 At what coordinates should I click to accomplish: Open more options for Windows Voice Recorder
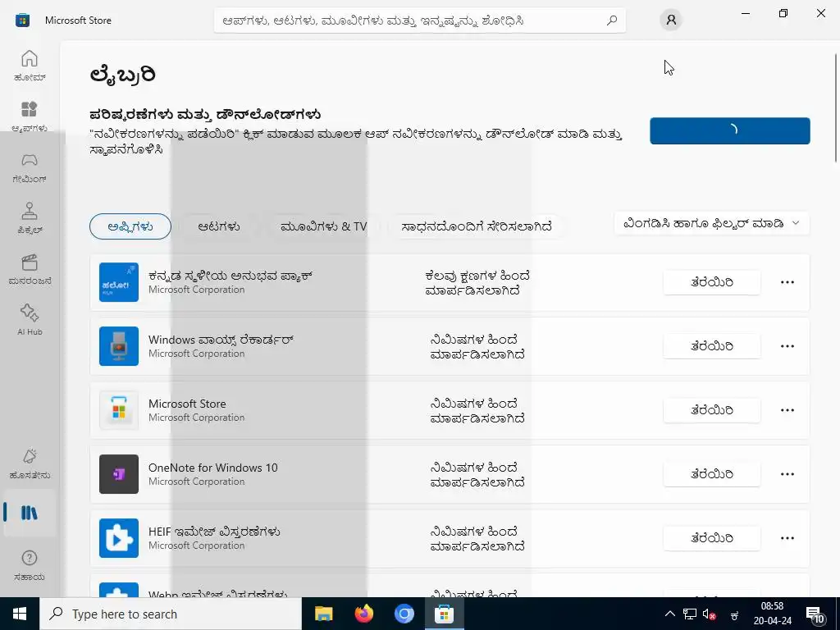pyautogui.click(x=787, y=346)
